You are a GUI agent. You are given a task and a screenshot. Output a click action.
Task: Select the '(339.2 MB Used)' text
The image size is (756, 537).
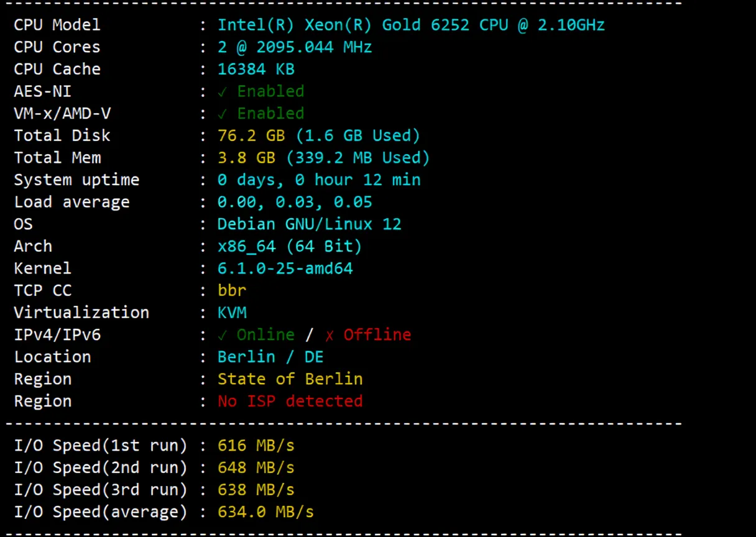(x=358, y=158)
